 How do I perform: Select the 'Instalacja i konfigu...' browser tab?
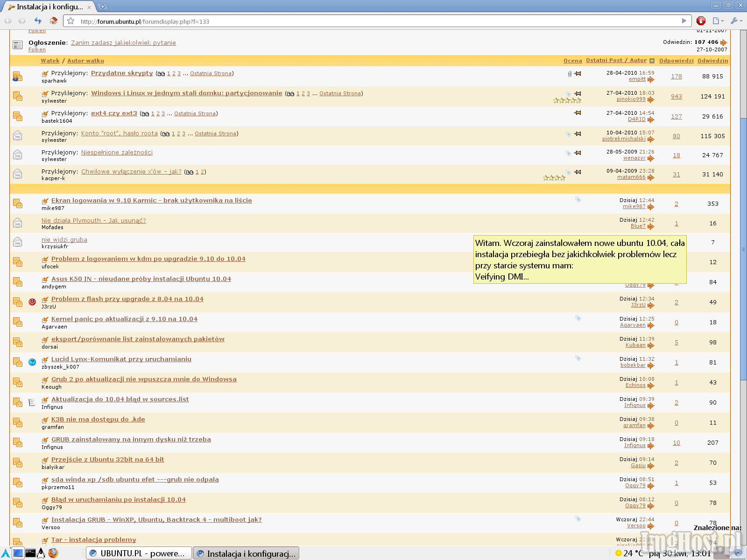49,7
